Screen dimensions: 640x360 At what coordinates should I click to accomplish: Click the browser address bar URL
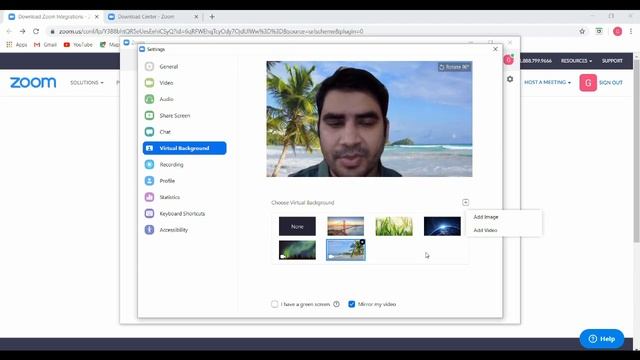211,31
